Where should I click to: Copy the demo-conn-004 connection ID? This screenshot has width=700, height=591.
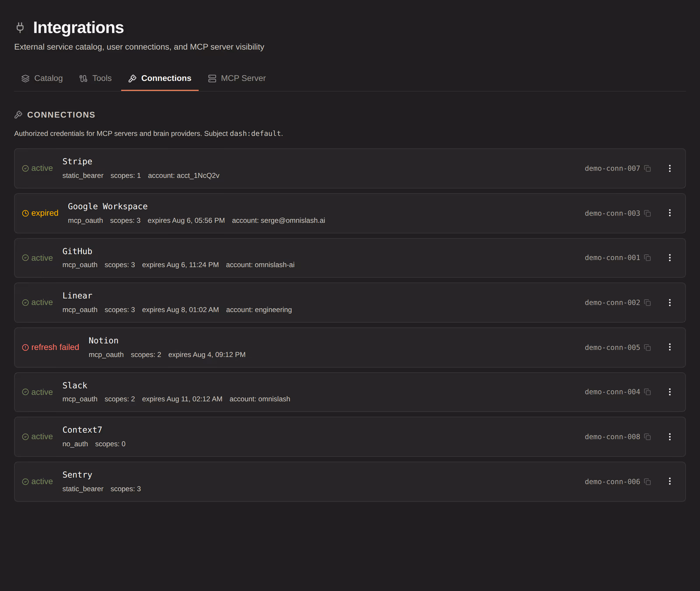click(647, 392)
